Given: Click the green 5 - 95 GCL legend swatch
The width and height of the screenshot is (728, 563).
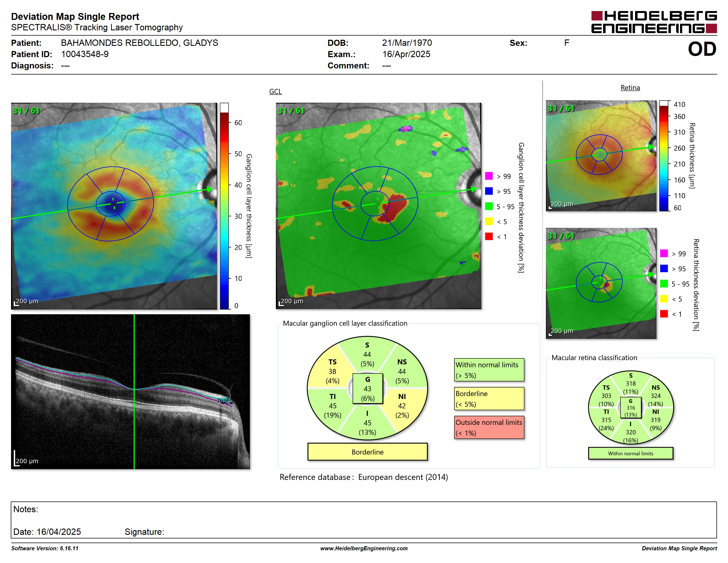Looking at the screenshot, I should tap(489, 206).
